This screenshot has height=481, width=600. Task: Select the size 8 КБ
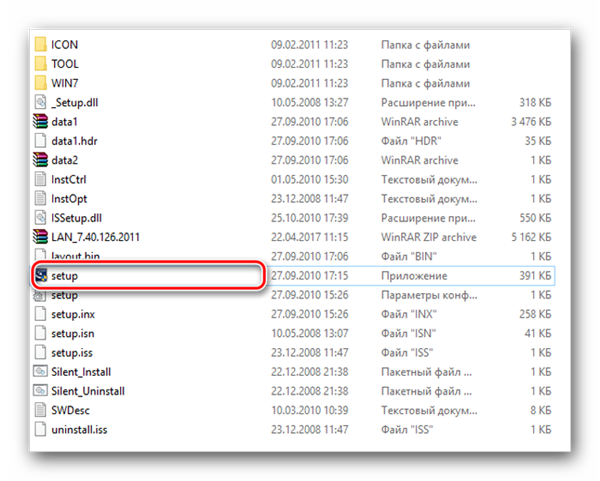click(541, 410)
